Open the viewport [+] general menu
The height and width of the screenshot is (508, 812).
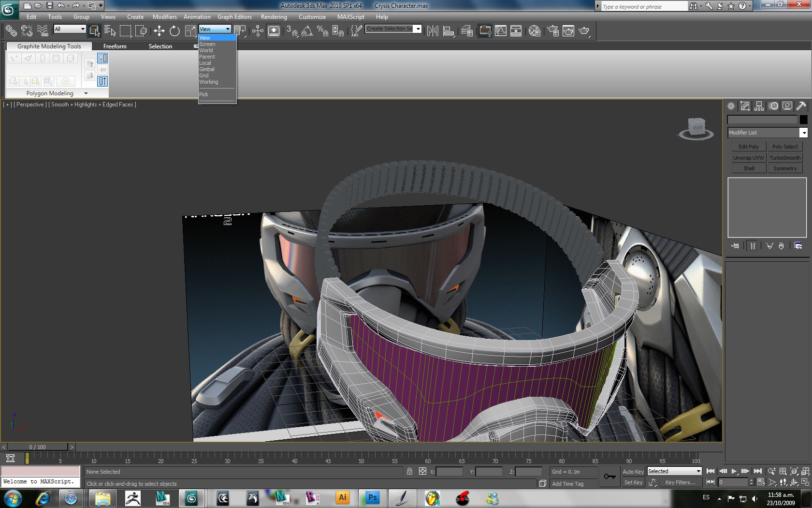tap(7, 105)
